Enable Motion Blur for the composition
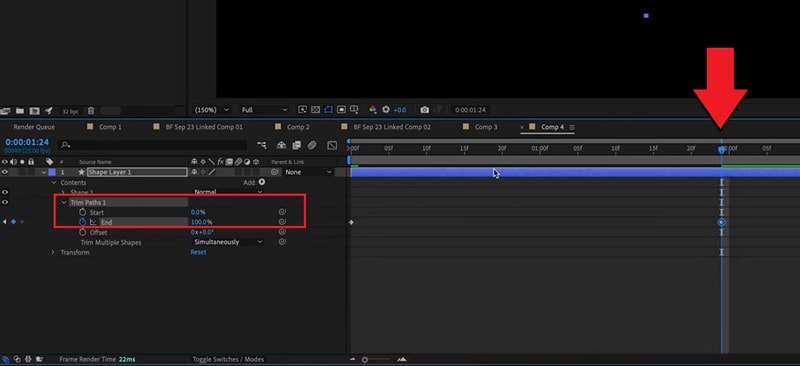Screen dimensions: 800x366 tap(312, 145)
